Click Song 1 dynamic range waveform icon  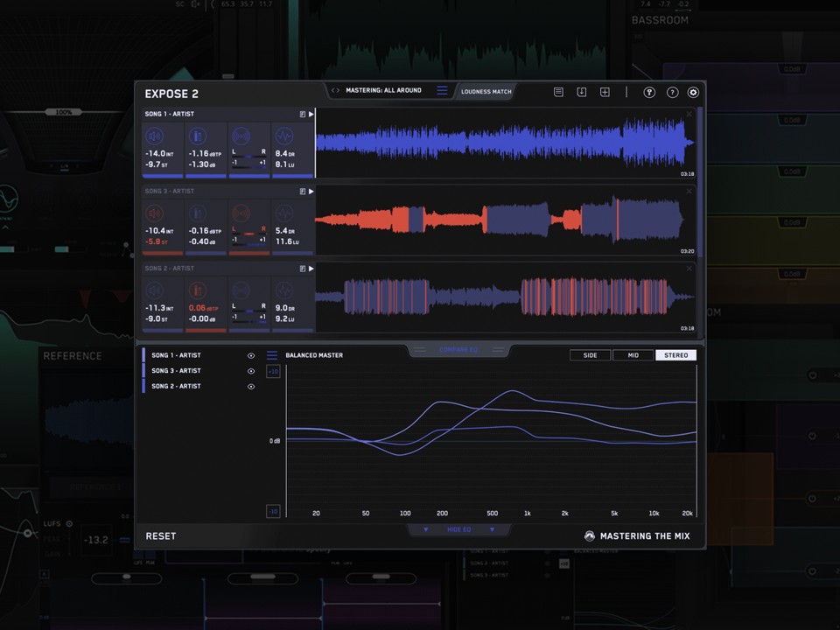coord(283,136)
